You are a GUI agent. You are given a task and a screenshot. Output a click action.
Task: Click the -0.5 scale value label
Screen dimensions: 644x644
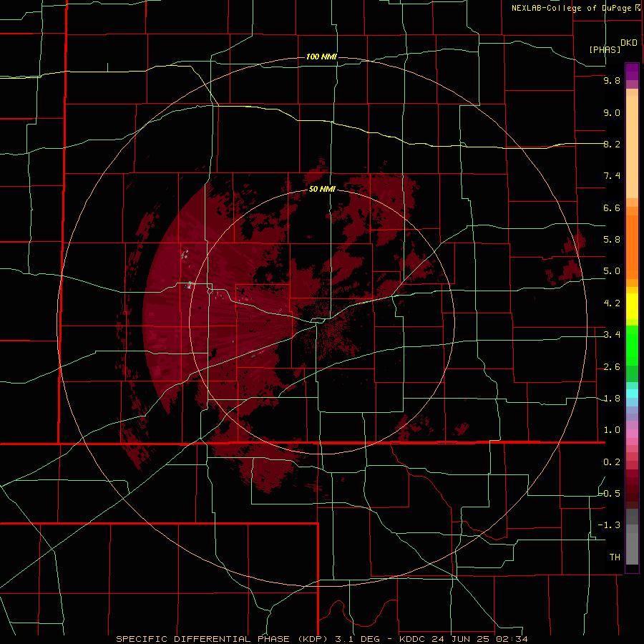point(609,493)
